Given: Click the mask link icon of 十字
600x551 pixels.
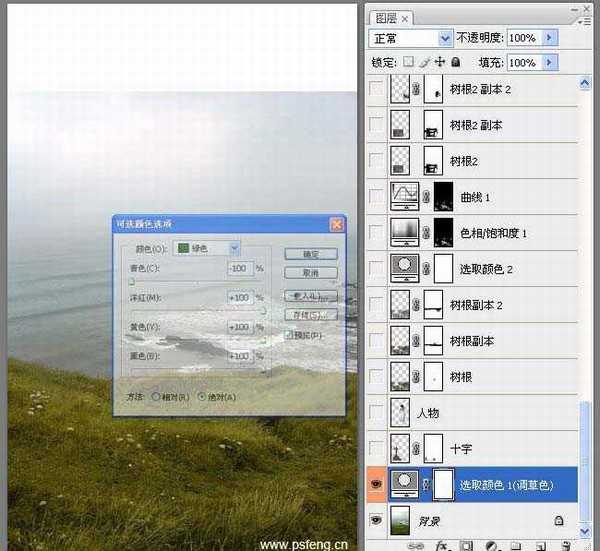Looking at the screenshot, I should tap(416, 448).
